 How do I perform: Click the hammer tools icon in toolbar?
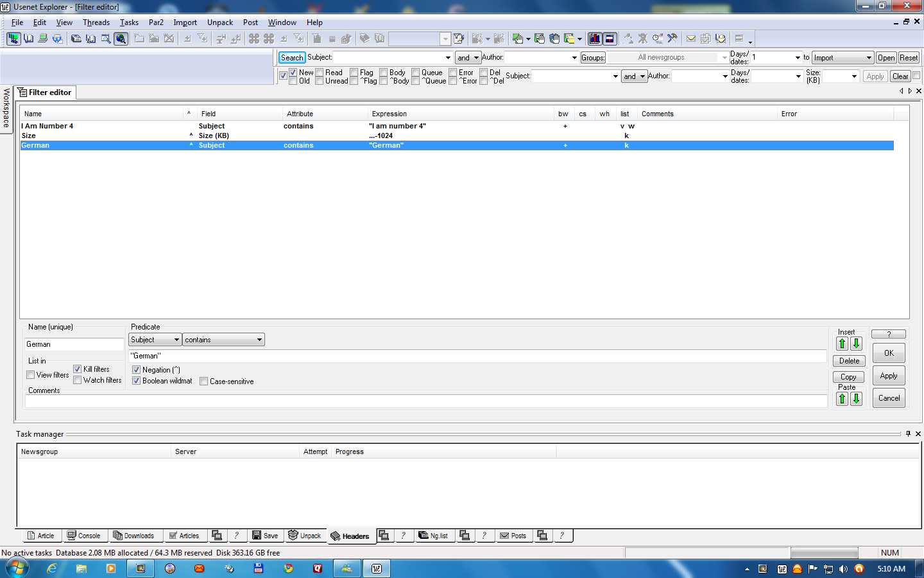click(672, 39)
